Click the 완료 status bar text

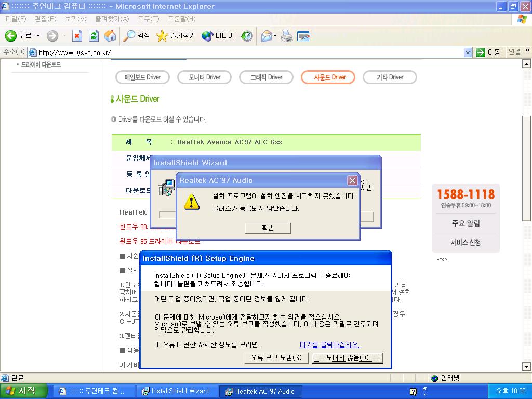18,378
